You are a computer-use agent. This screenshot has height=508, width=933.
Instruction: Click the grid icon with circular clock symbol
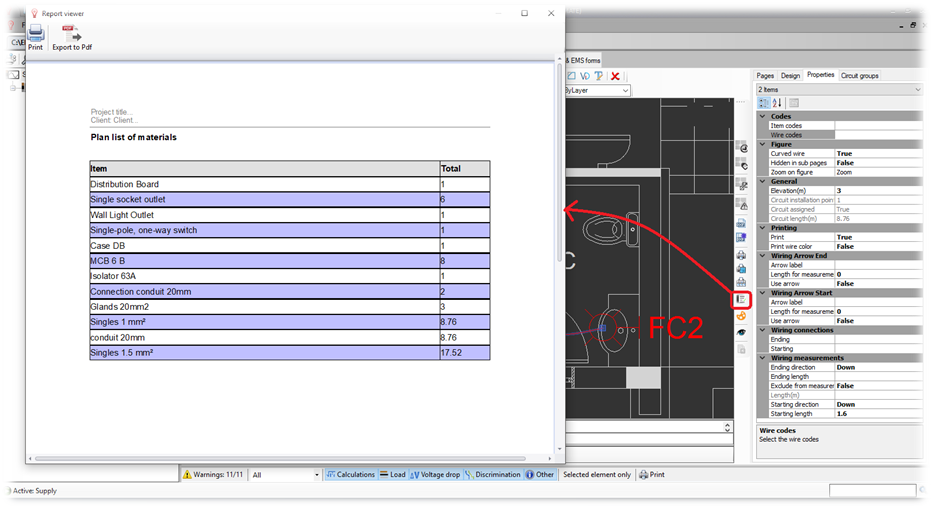pos(742,164)
